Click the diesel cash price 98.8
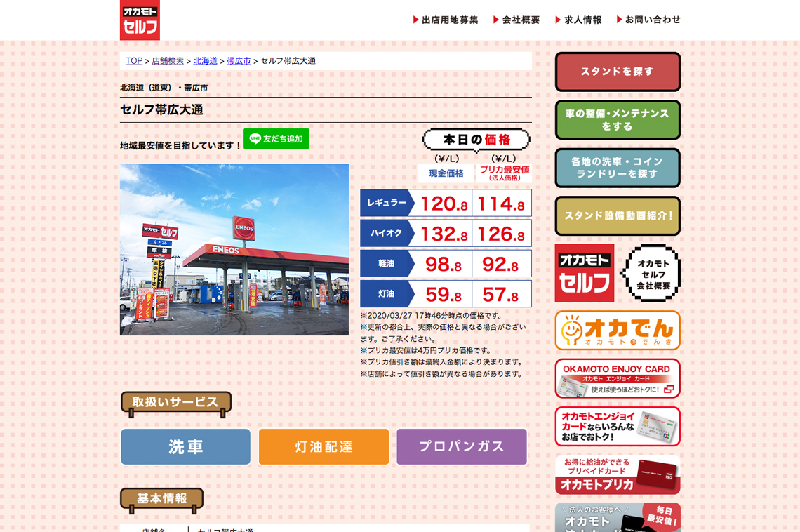The height and width of the screenshot is (532, 800). [444, 264]
